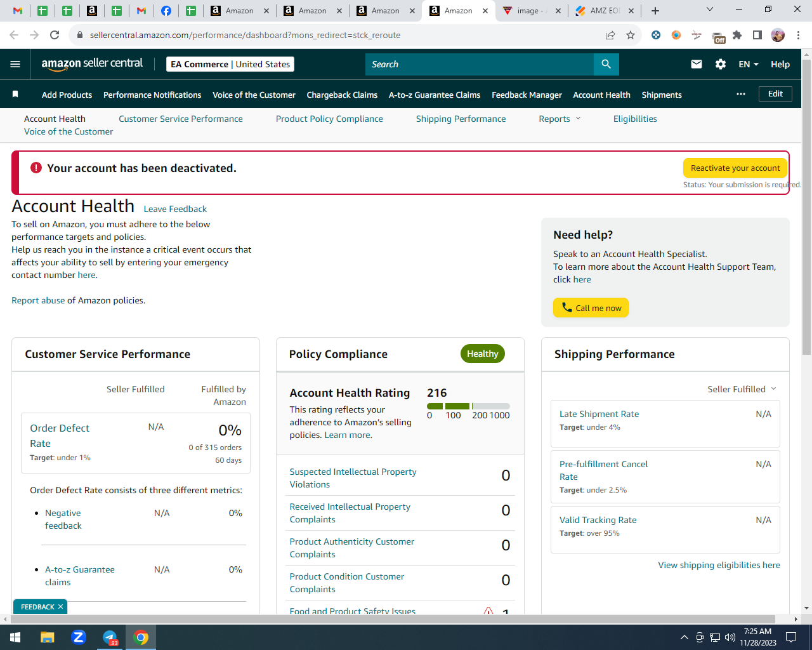Open Suspected Intellectual Property Violations link
The width and height of the screenshot is (812, 650).
click(353, 478)
